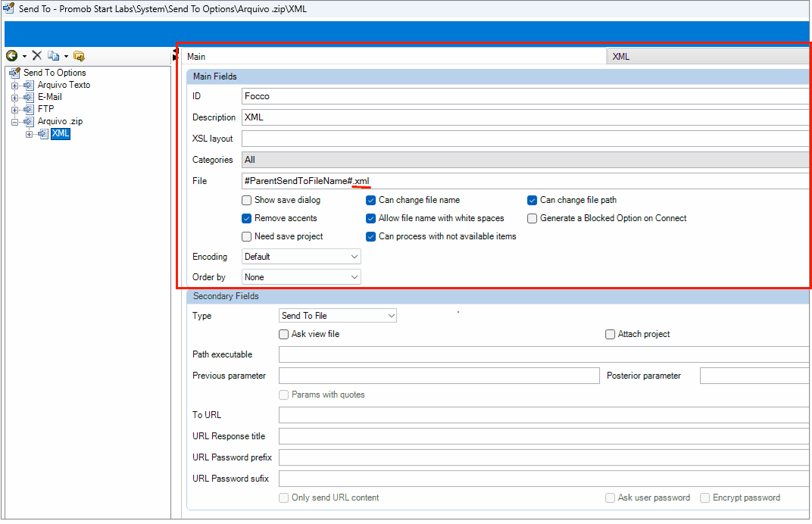This screenshot has height=524, width=812.
Task: Click the To URL input field
Action: [544, 415]
